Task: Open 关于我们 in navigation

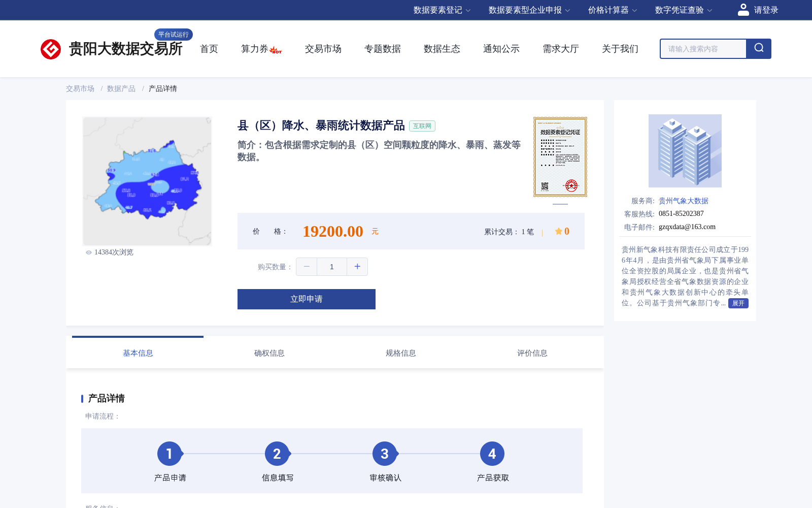Action: coord(620,49)
